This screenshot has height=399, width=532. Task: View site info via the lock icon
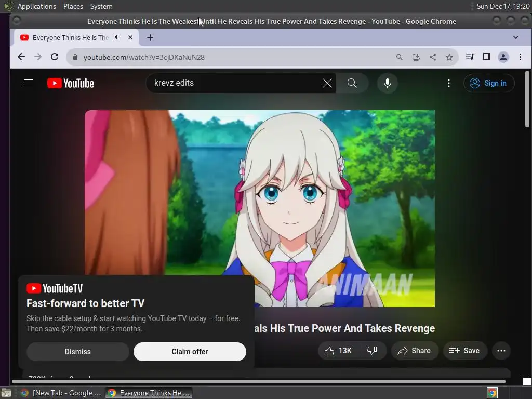(75, 57)
